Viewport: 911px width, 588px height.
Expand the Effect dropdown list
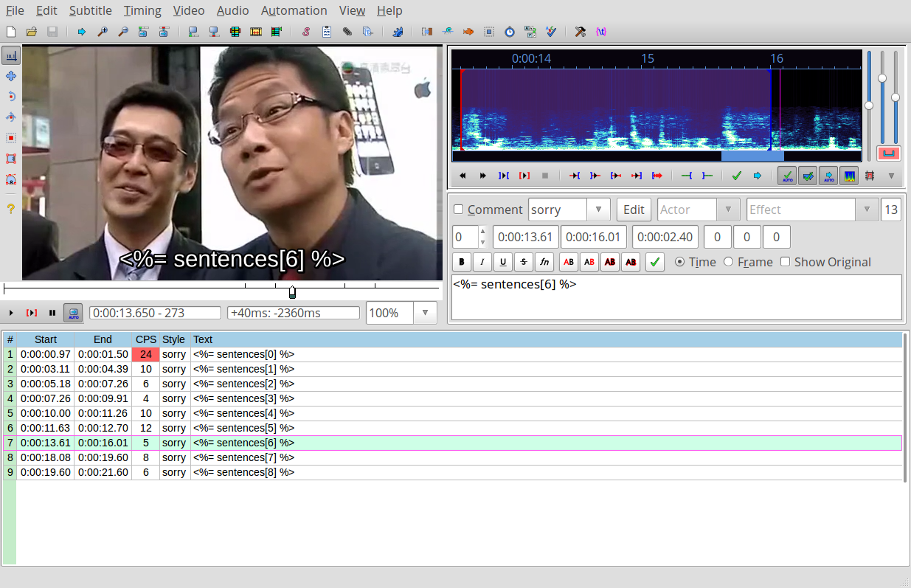pos(867,210)
